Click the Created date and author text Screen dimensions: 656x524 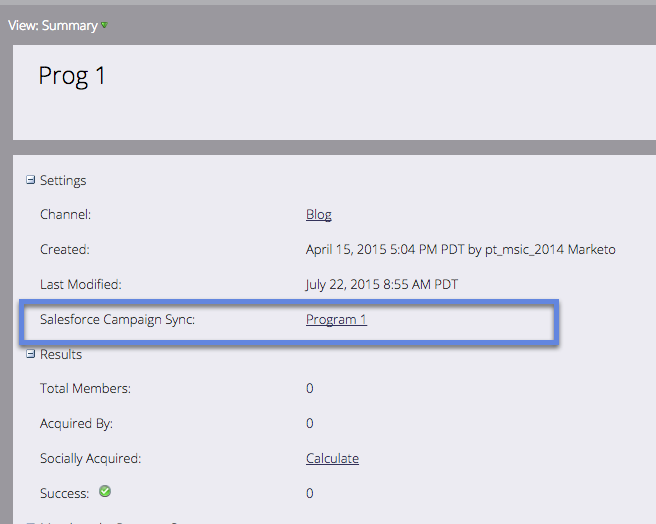pos(460,249)
